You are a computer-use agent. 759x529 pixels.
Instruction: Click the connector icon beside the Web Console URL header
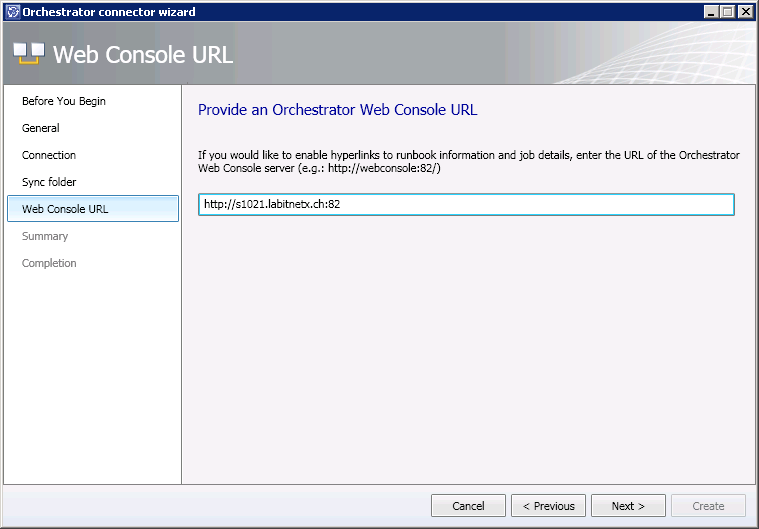tap(29, 53)
